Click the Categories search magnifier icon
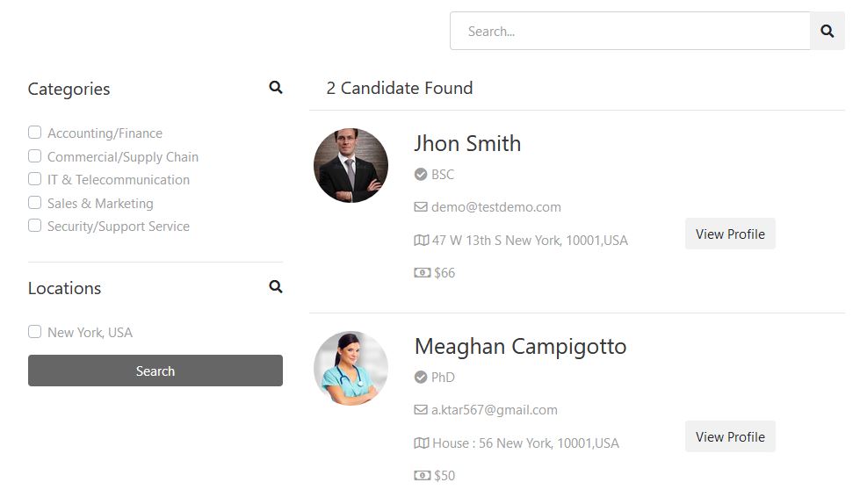Image resolution: width=853 pixels, height=504 pixels. click(276, 87)
